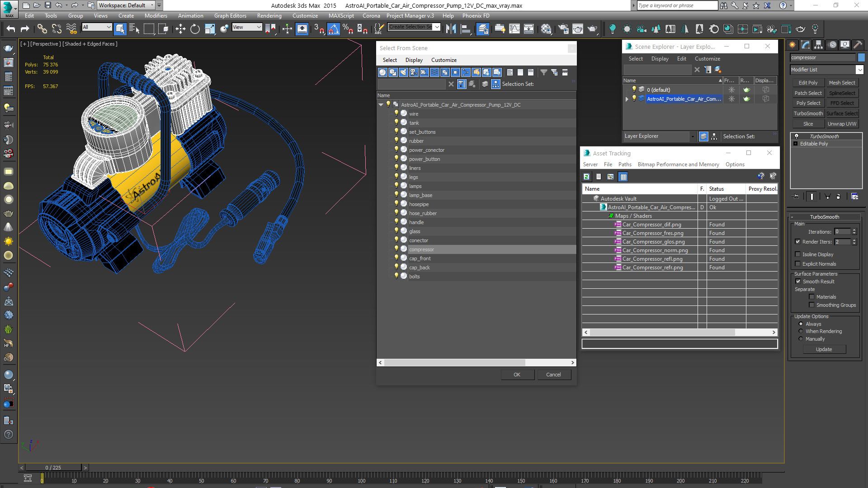Activate the Select Object tool
The image size is (868, 488).
click(x=120, y=29)
